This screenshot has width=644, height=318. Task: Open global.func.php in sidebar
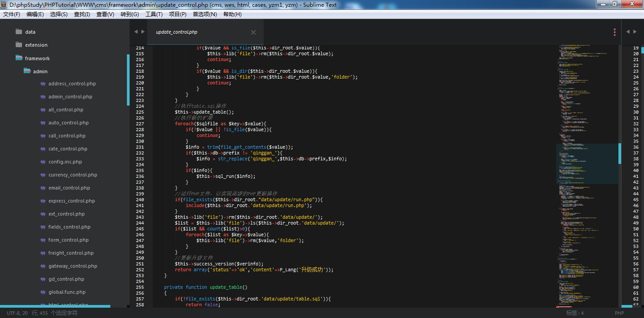[67, 292]
